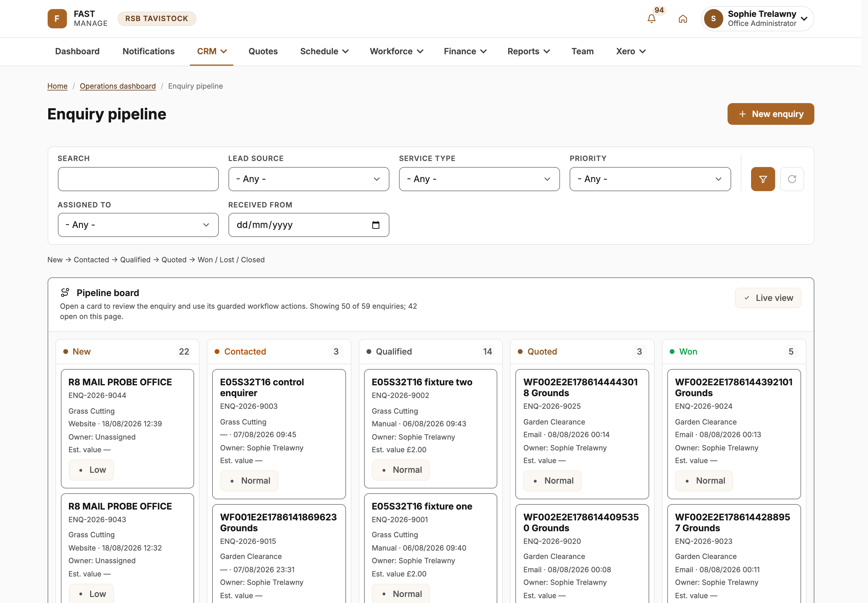Open the Priority dropdown

point(650,179)
